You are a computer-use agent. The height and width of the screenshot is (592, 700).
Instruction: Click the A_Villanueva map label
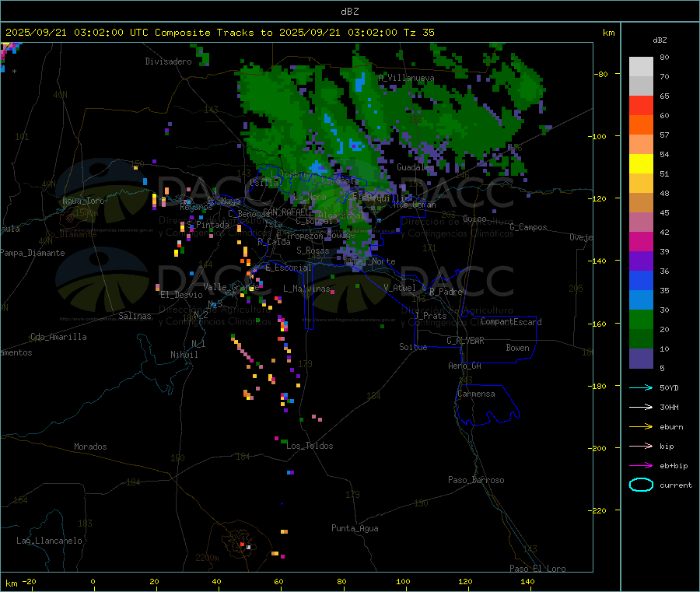(406, 78)
